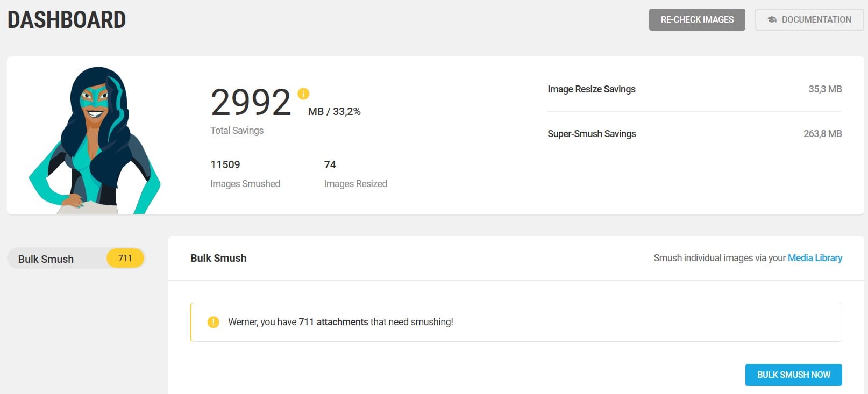Open the Media Library link

click(815, 258)
